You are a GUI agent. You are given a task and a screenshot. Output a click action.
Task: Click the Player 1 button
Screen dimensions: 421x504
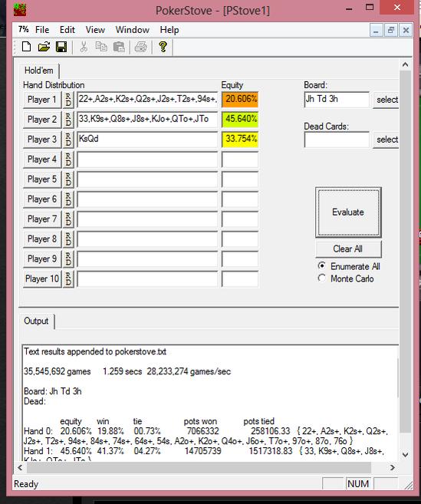[x=42, y=100]
